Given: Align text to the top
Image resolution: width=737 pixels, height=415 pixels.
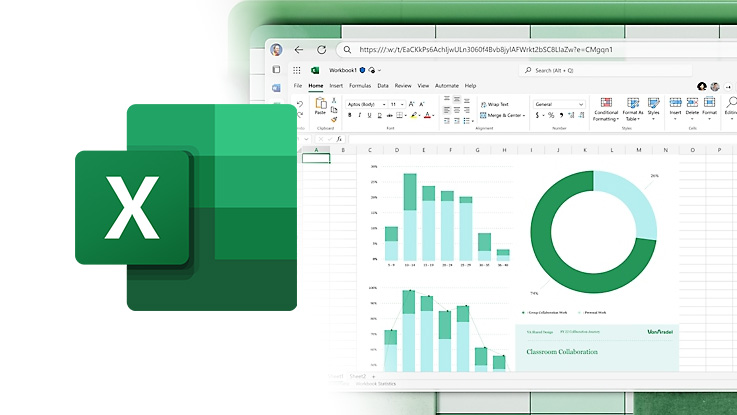Looking at the screenshot, I should click(447, 98).
